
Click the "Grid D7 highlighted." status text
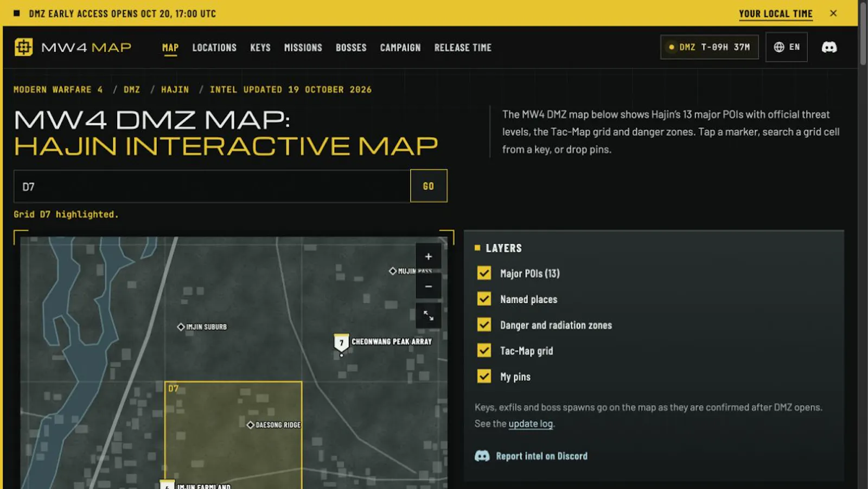pyautogui.click(x=66, y=214)
